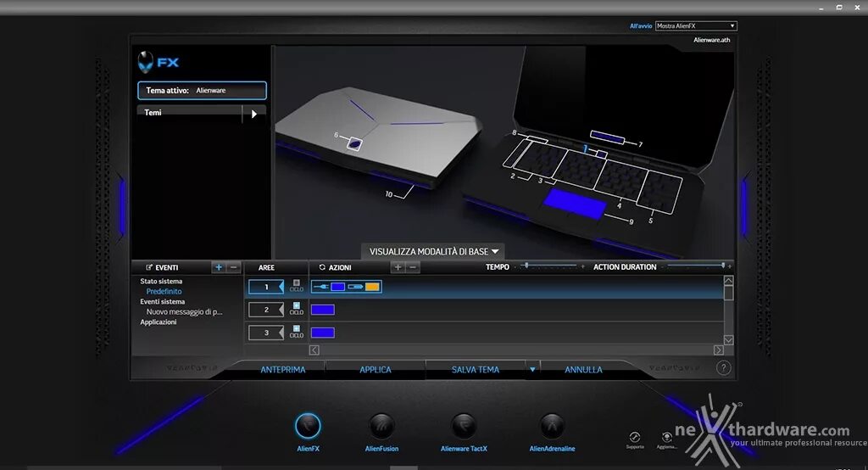Select lid alien head zone 6
Image resolution: width=868 pixels, height=470 pixels.
pyautogui.click(x=354, y=144)
